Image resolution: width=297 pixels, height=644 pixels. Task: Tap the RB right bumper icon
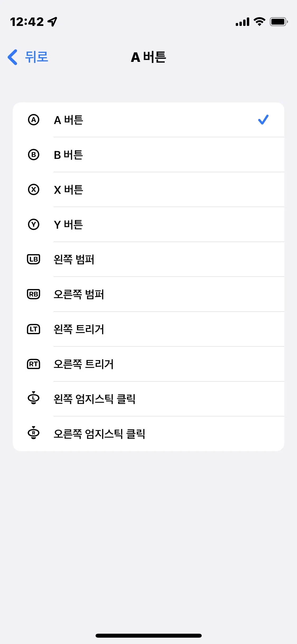coord(34,294)
